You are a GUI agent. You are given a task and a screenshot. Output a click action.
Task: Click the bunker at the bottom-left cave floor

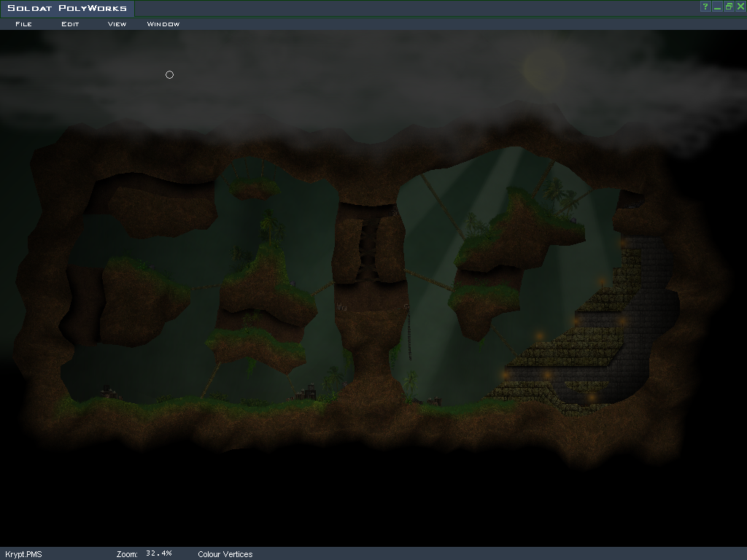click(107, 392)
